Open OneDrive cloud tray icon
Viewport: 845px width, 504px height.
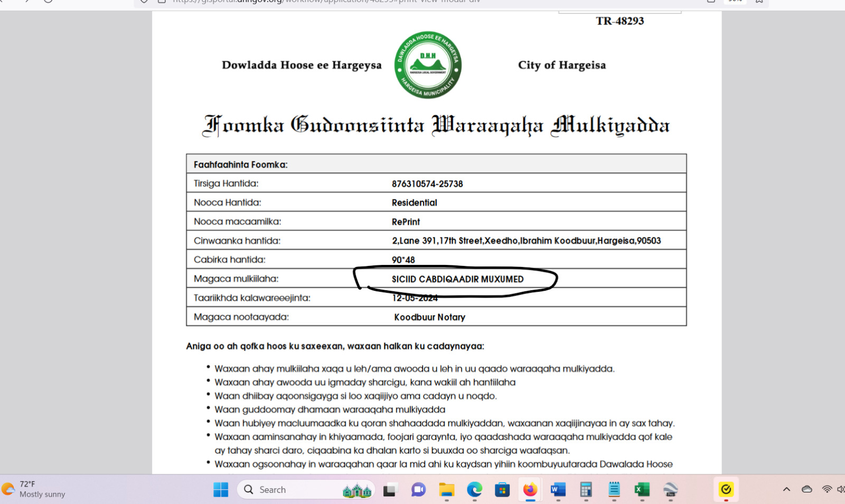tap(807, 489)
